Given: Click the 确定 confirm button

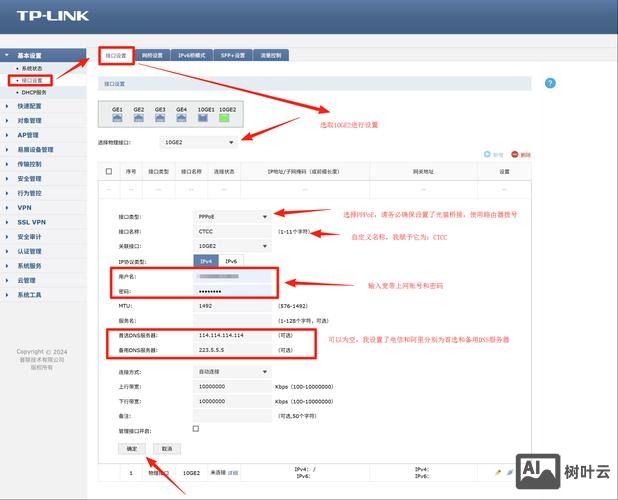Looking at the screenshot, I should [x=132, y=448].
